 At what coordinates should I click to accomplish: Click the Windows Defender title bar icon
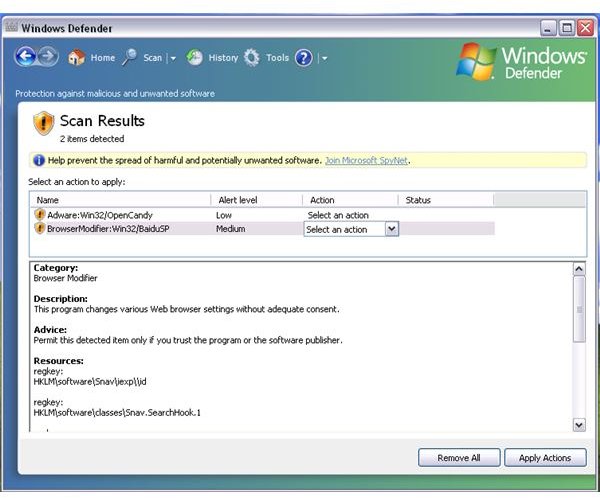point(11,27)
